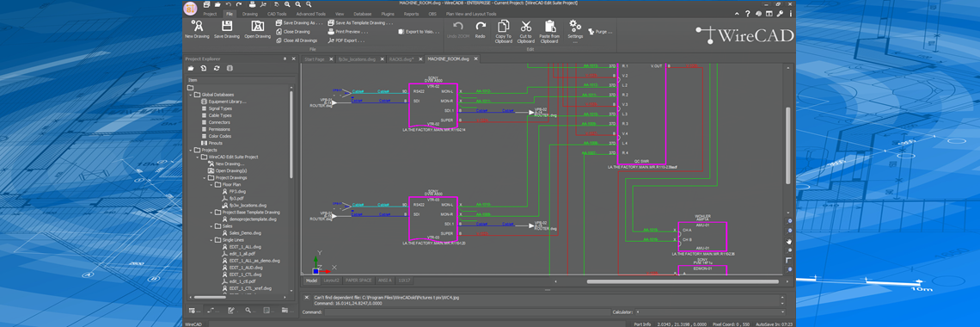Open the CAD Tools ribbon tab
Image resolution: width=980 pixels, height=327 pixels.
276,13
